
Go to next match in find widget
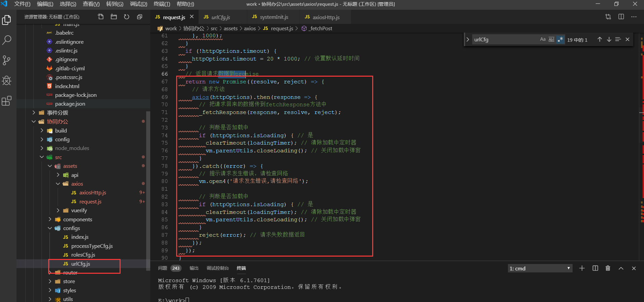(x=609, y=39)
